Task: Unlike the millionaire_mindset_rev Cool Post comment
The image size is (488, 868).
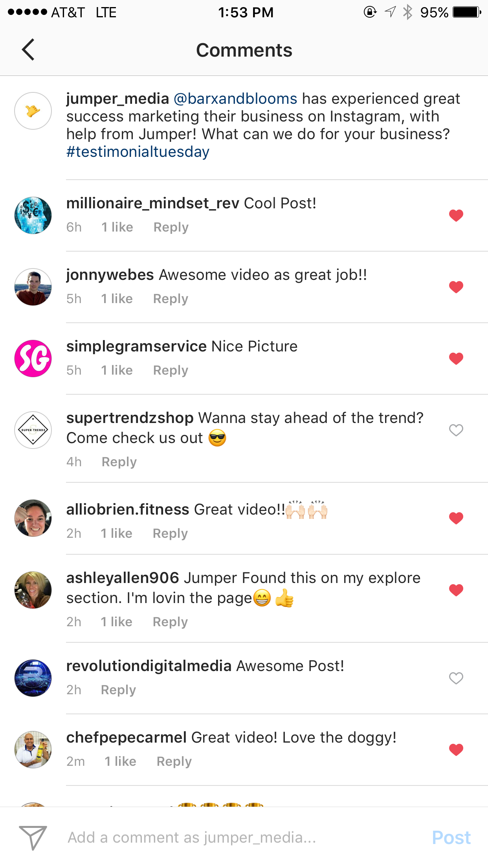Action: click(456, 215)
